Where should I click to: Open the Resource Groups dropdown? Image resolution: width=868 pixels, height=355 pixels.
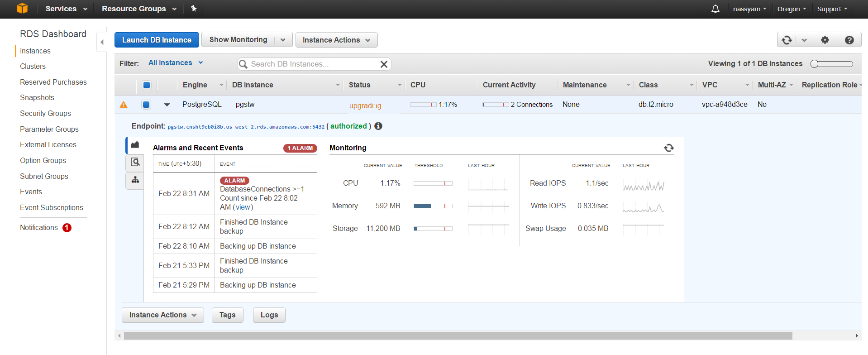click(x=139, y=9)
